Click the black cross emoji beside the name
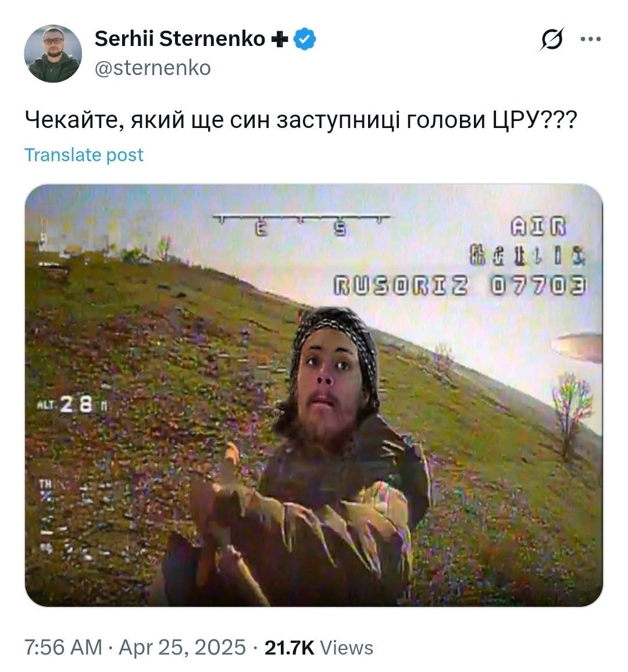Viewport: 628px width, 672px height. [x=279, y=40]
